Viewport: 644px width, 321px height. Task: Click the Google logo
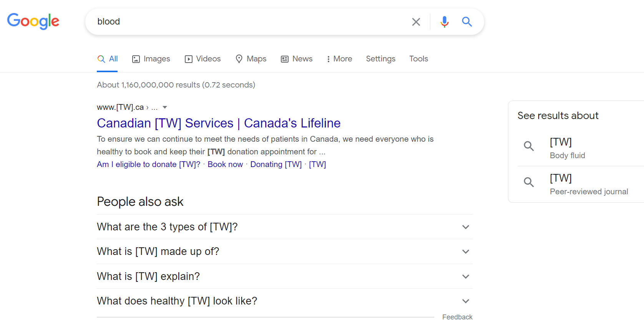pyautogui.click(x=33, y=21)
